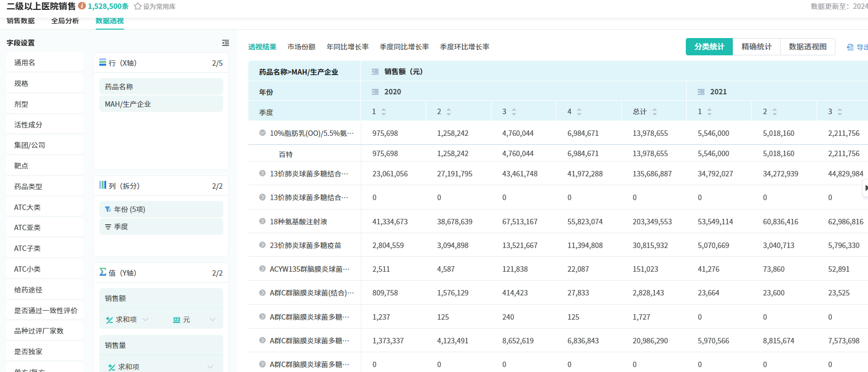
Task: Open the 求和项 dropdown under 销售额
Action: 146,320
